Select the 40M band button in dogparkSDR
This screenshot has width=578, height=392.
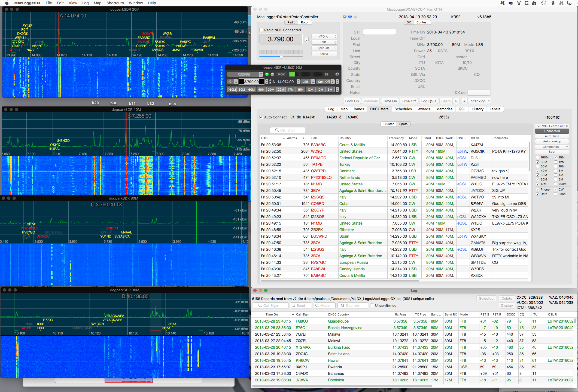click(x=261, y=90)
